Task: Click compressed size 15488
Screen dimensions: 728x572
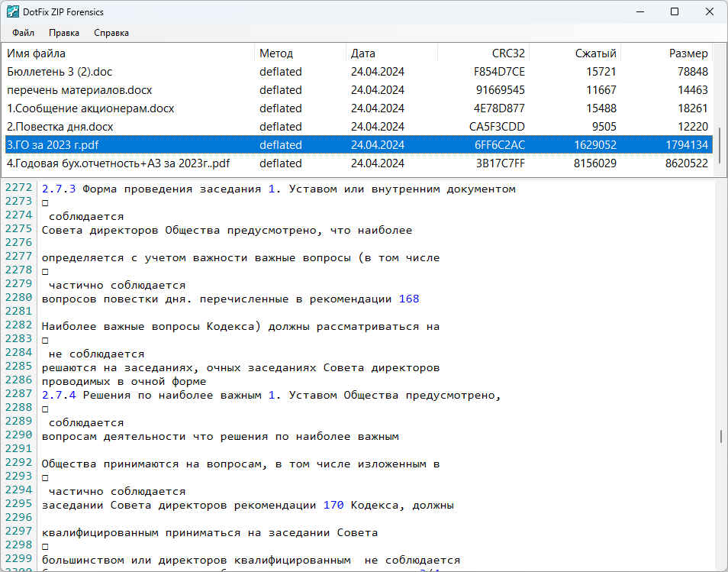Action: pyautogui.click(x=601, y=108)
